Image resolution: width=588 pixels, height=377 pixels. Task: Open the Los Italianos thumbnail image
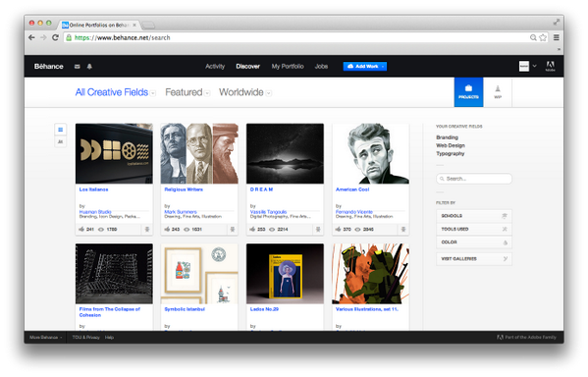click(x=114, y=153)
